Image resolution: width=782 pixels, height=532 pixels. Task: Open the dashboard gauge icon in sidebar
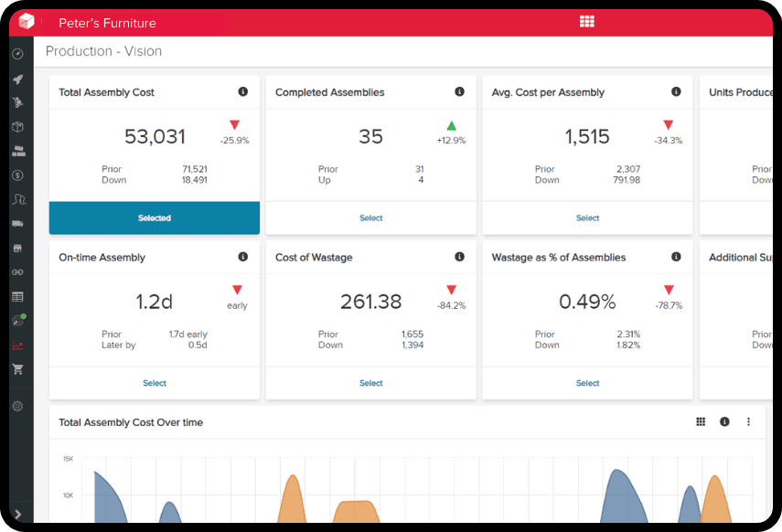click(18, 54)
